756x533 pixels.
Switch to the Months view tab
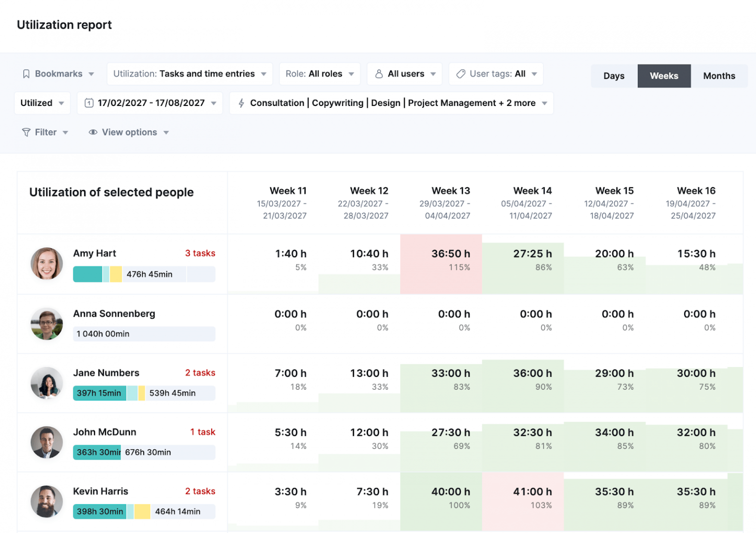[719, 76]
